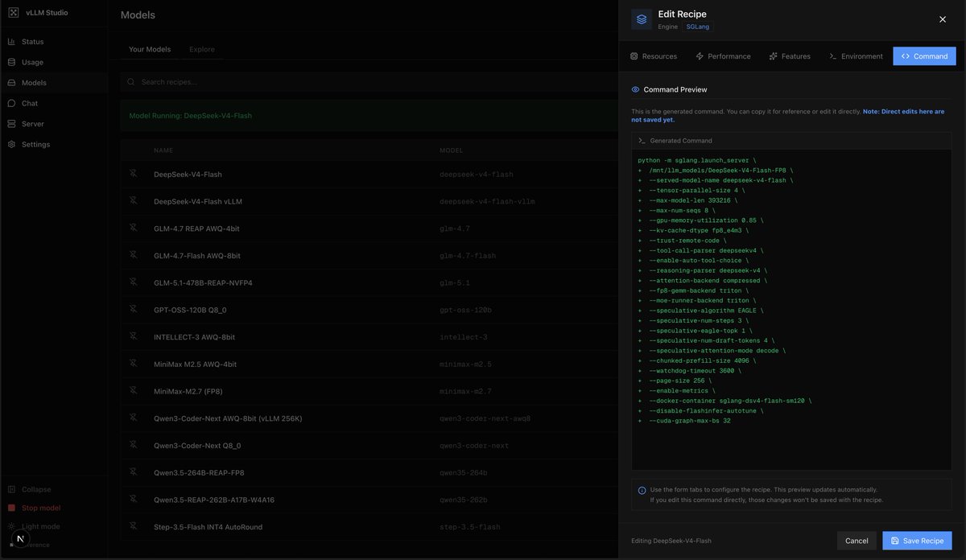Click the pin icon beside DeepSeek-V4-Flash vLLM
966x560 pixels.
point(134,201)
